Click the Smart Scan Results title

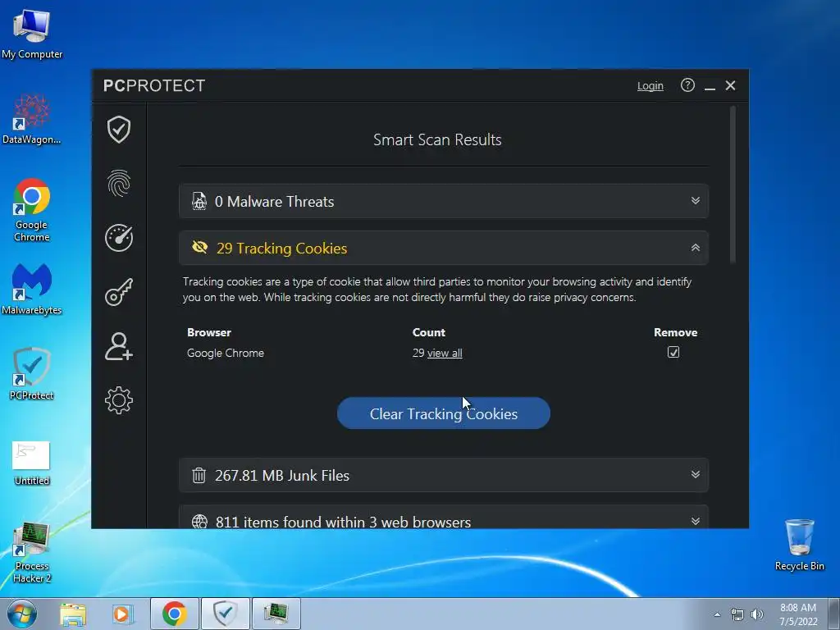pos(437,139)
